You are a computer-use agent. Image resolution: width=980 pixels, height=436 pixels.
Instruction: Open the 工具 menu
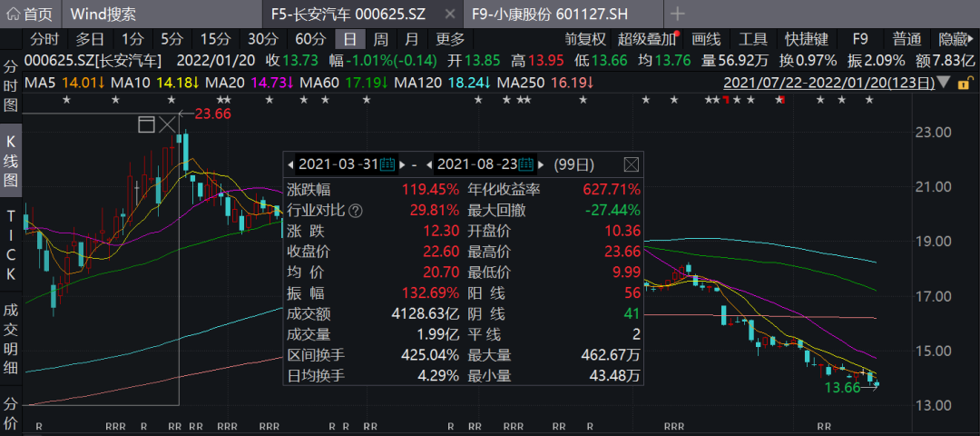click(752, 39)
